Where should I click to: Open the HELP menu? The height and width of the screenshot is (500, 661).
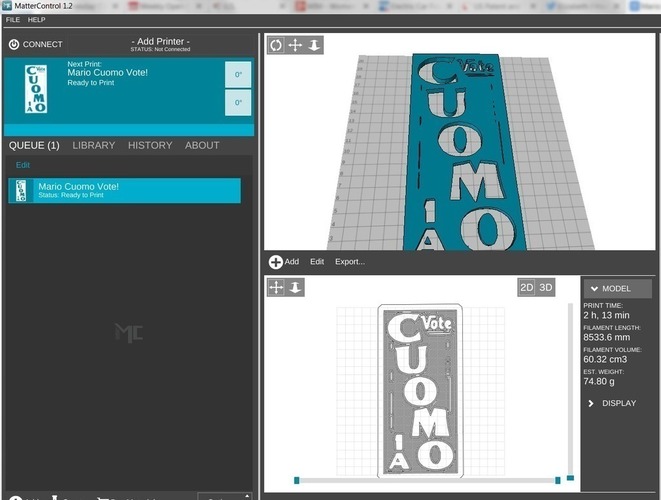click(37, 20)
